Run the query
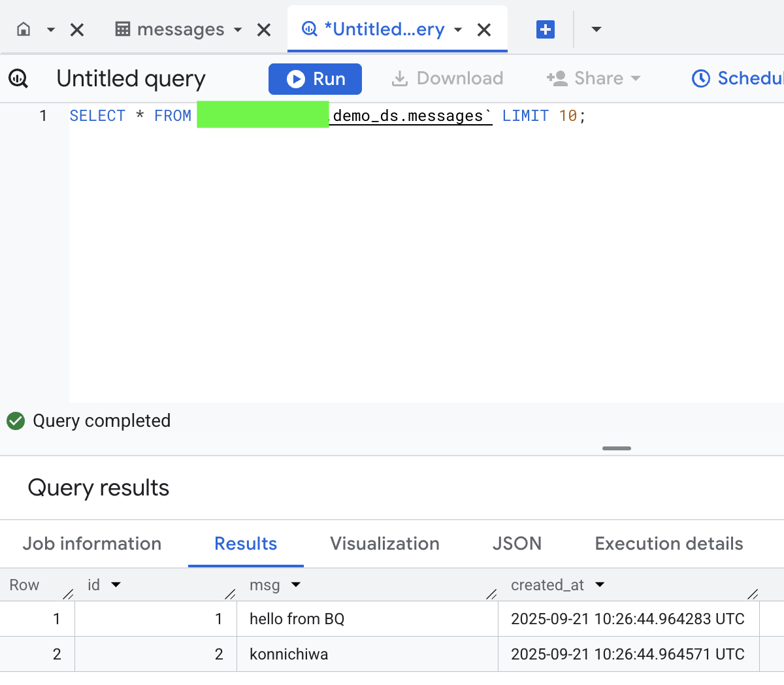The width and height of the screenshot is (784, 685). 315,79
